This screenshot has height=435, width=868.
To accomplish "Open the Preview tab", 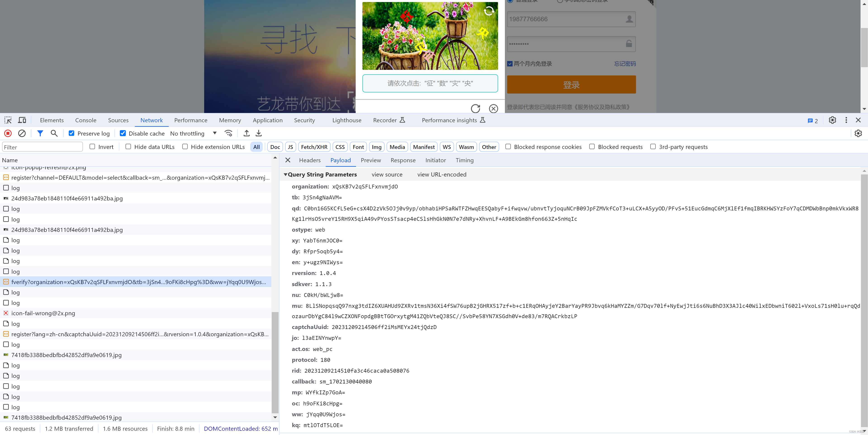I will click(371, 160).
